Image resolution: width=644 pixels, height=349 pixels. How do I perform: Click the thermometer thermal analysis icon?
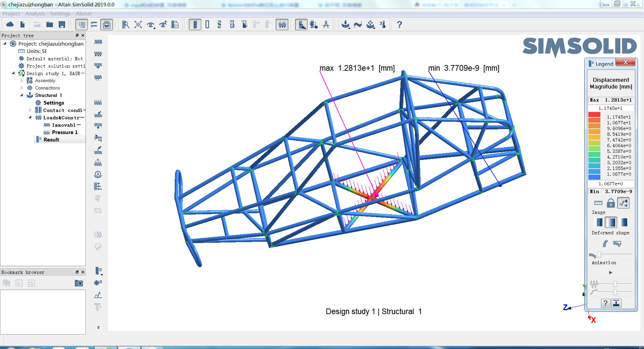pyautogui.click(x=383, y=24)
